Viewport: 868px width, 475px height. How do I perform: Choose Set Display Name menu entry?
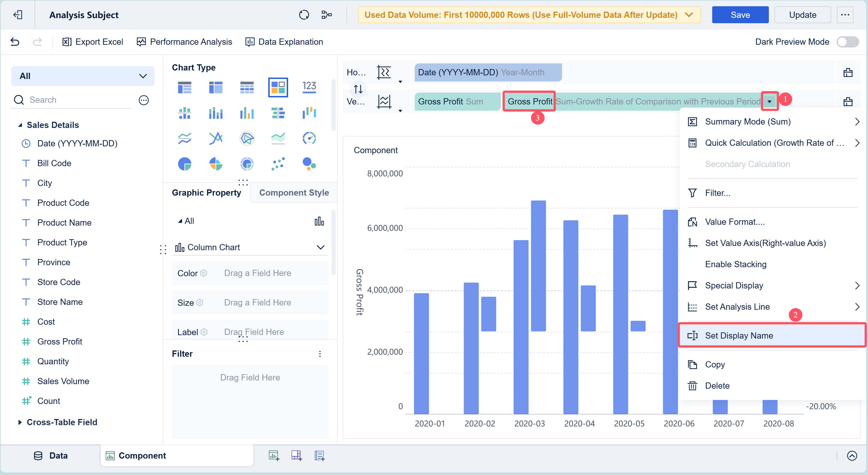[772, 335]
